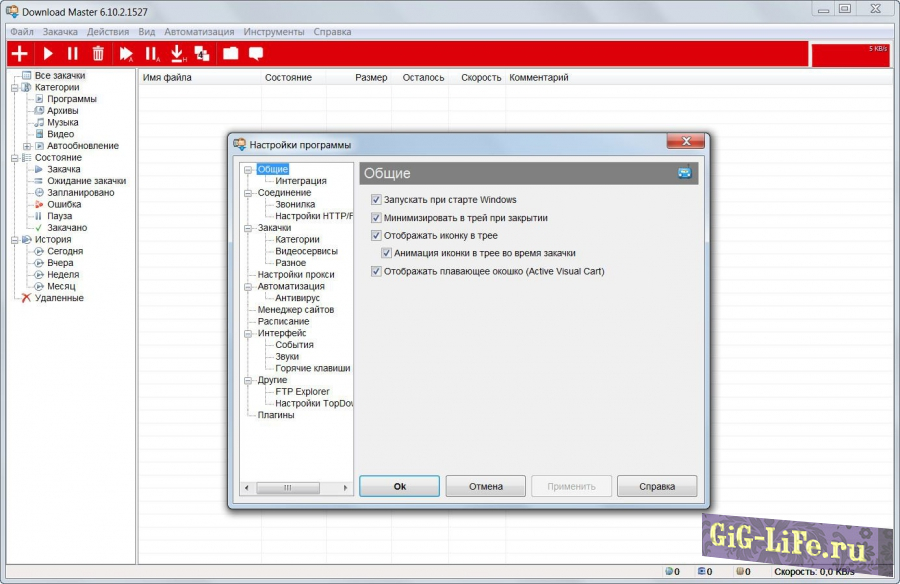900x584 pixels.
Task: Click the Ok button
Action: 399,486
